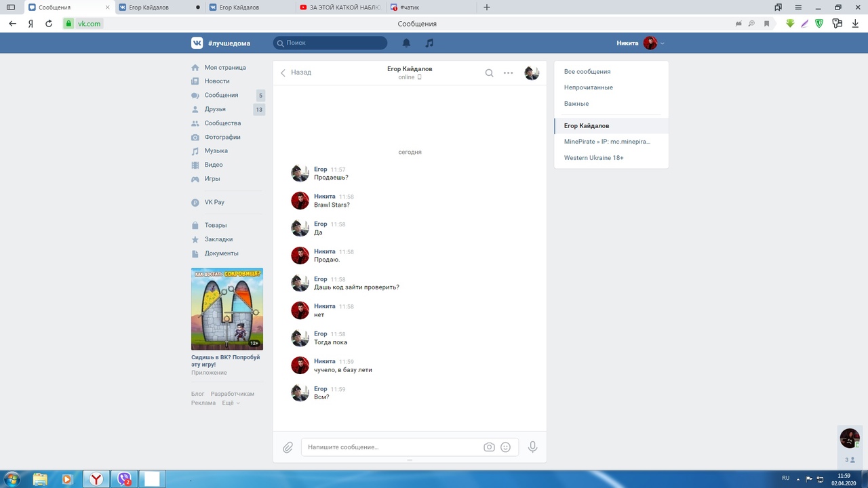Open Друзья in the left sidebar
Viewport: 868px width, 488px height.
215,109
